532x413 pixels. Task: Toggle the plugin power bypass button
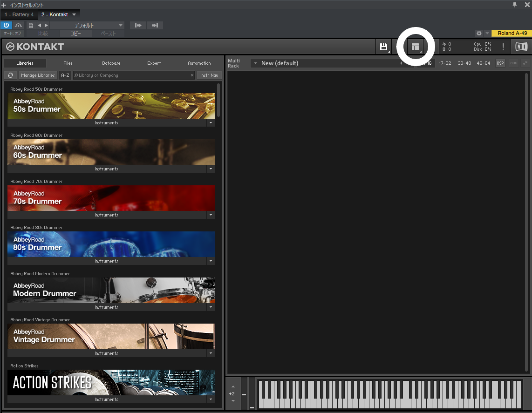click(6, 26)
